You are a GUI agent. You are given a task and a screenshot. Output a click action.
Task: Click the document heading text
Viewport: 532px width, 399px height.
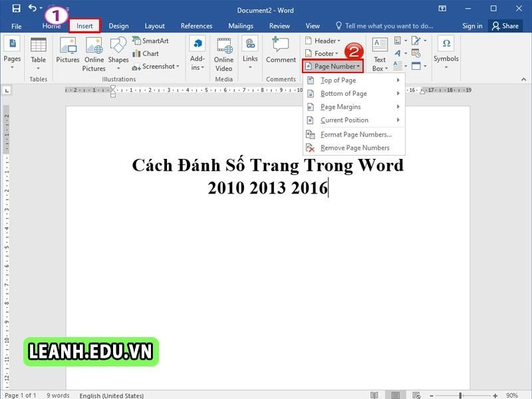click(268, 176)
